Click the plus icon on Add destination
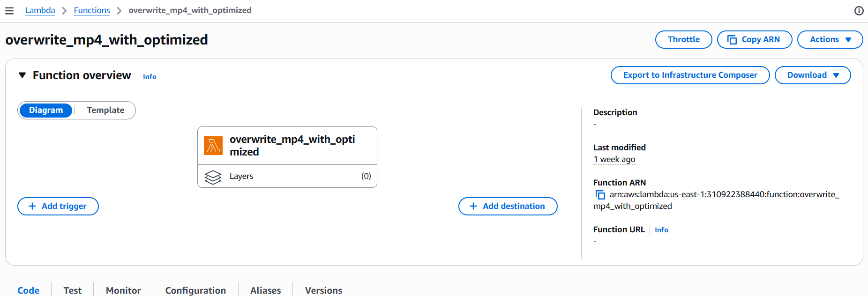Screen dimensions: 868x296 (473, 206)
